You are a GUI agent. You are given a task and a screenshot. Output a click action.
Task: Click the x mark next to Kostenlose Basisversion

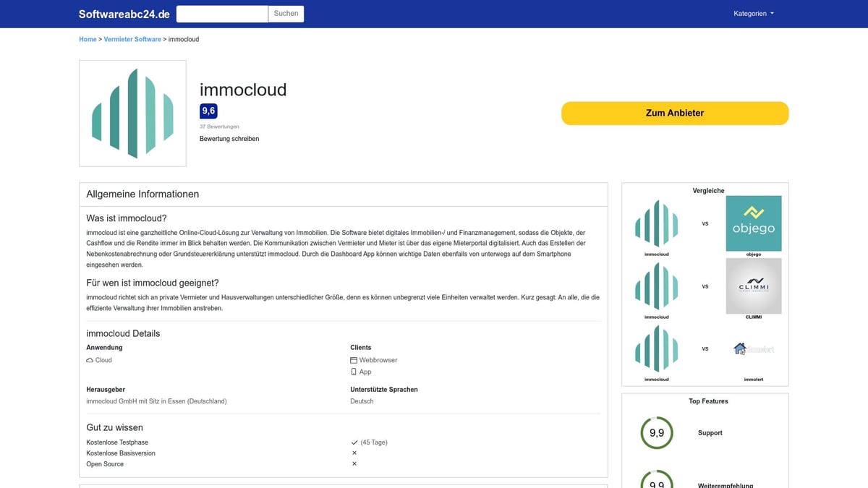point(354,453)
